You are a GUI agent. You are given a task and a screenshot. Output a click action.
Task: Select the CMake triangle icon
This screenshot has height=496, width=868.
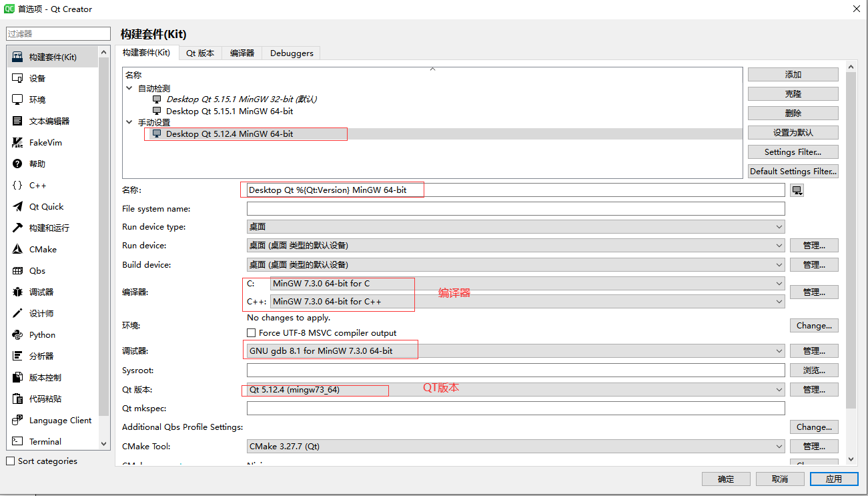pos(17,249)
